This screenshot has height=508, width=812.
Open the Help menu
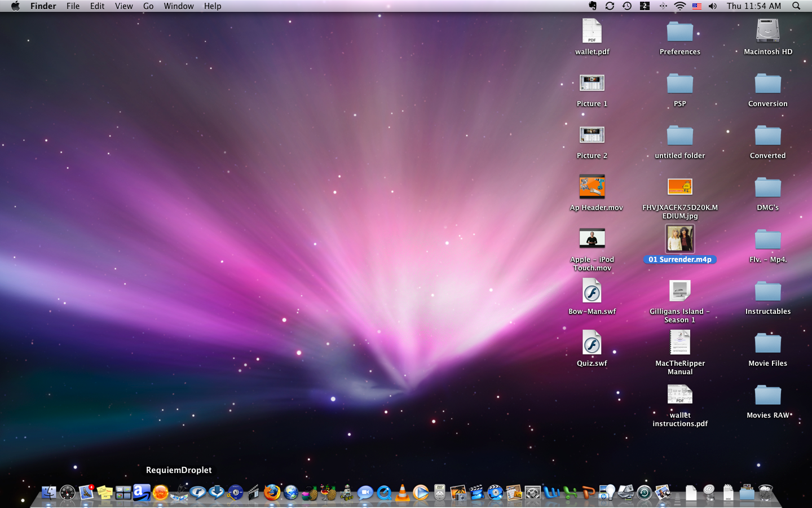pyautogui.click(x=213, y=6)
